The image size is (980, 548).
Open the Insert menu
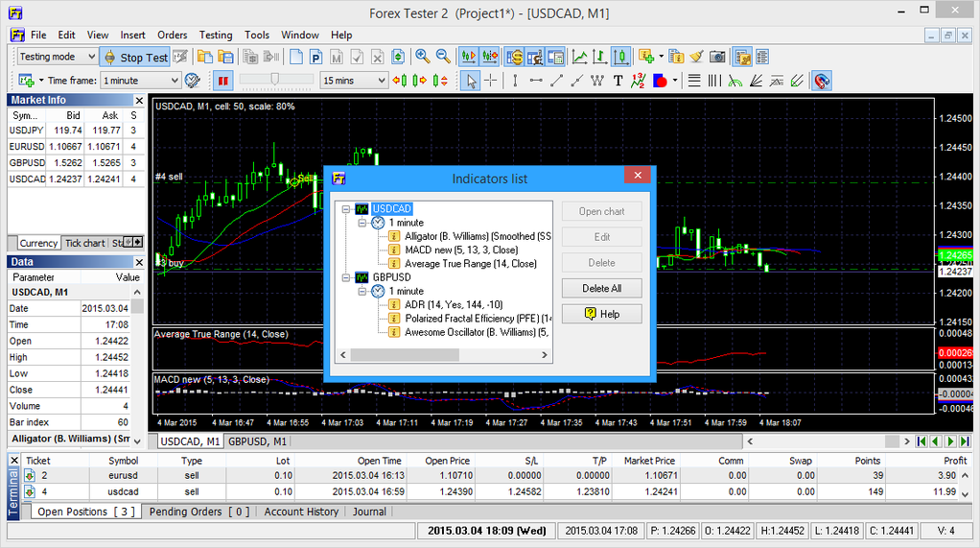(132, 36)
